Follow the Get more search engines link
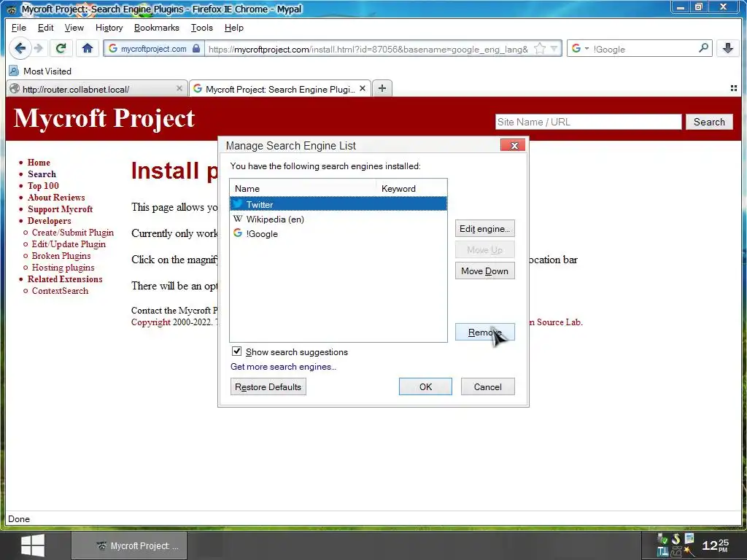 [284, 367]
